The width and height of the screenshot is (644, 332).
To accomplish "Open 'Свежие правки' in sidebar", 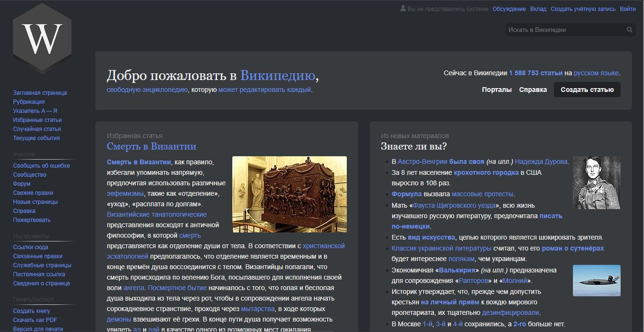I will 33,193.
